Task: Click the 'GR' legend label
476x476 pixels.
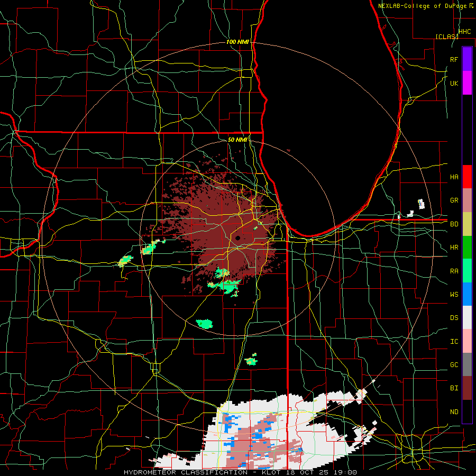Action: (x=454, y=200)
